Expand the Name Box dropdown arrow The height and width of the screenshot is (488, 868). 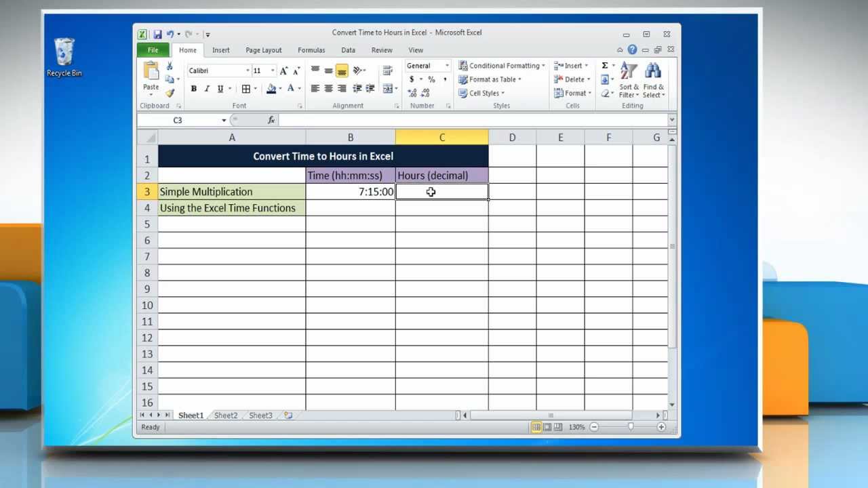224,120
